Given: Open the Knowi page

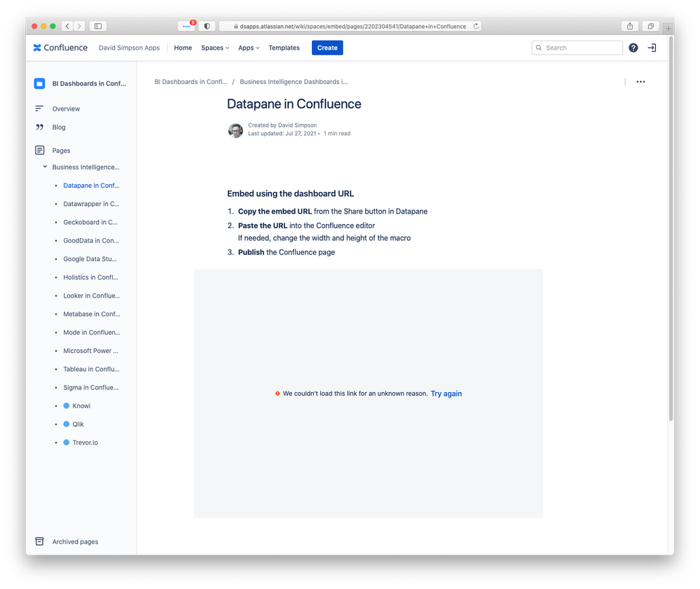Looking at the screenshot, I should pos(81,406).
